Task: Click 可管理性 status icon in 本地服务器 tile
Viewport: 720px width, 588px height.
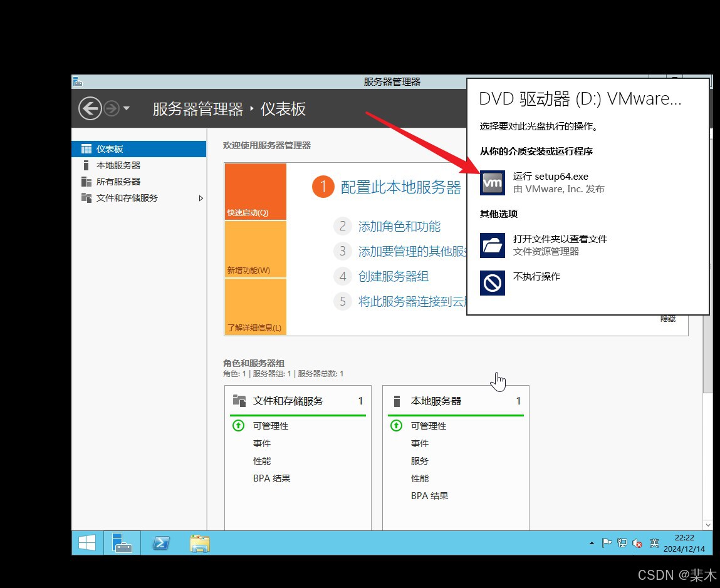Action: point(396,426)
